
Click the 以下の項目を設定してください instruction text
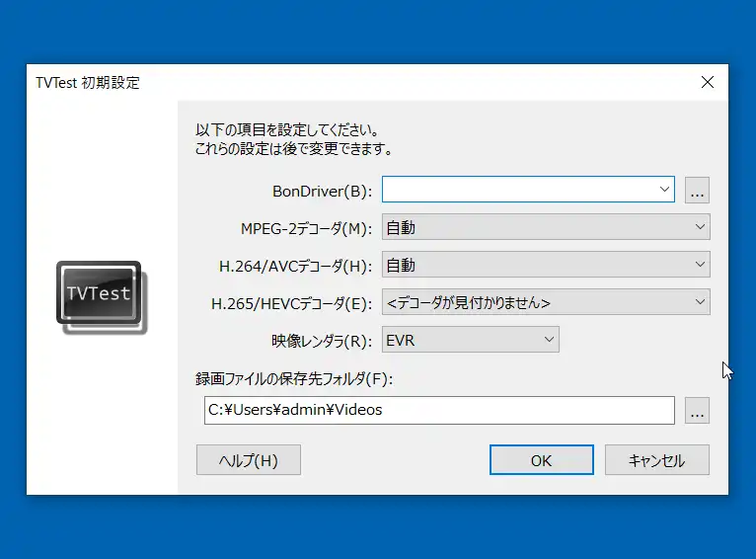pyautogui.click(x=287, y=130)
